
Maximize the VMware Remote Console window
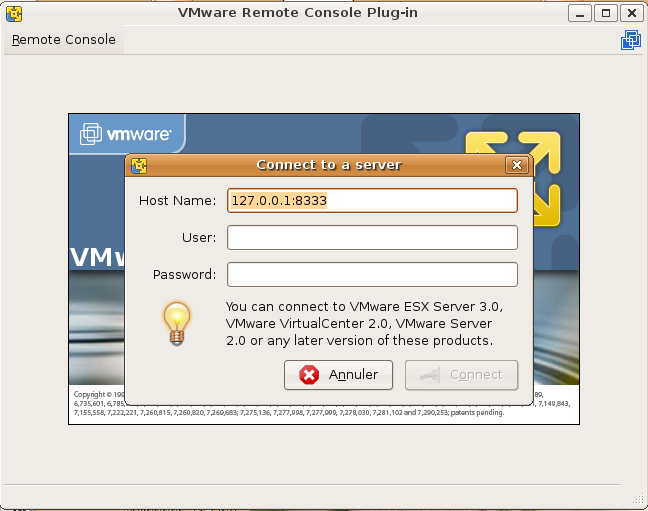click(x=606, y=13)
